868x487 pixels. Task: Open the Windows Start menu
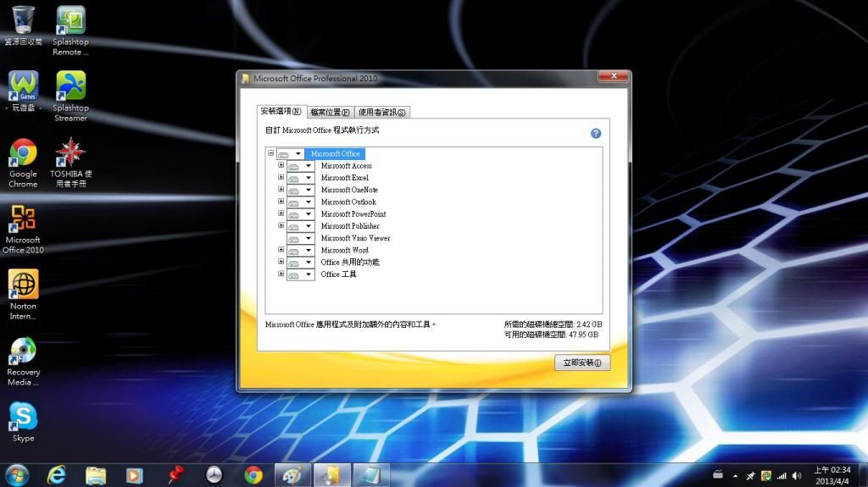tap(17, 475)
